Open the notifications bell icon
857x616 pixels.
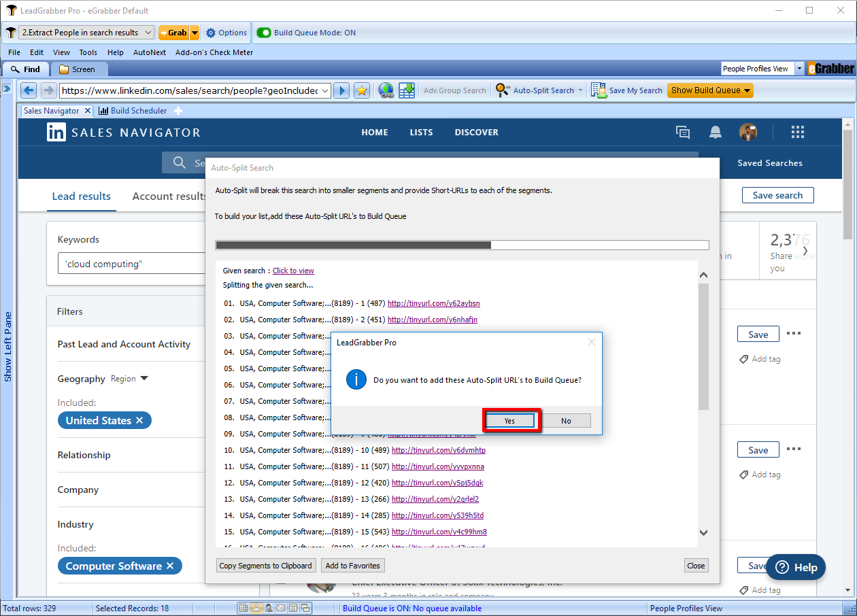click(x=716, y=133)
